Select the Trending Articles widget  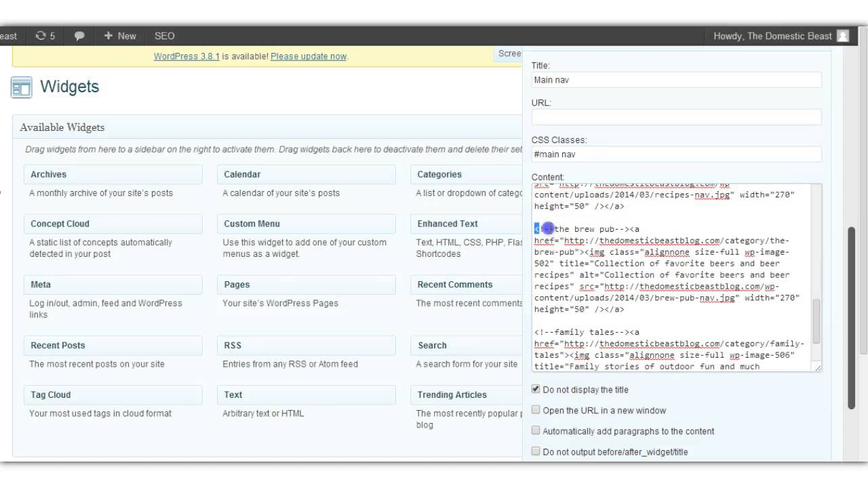point(467,394)
